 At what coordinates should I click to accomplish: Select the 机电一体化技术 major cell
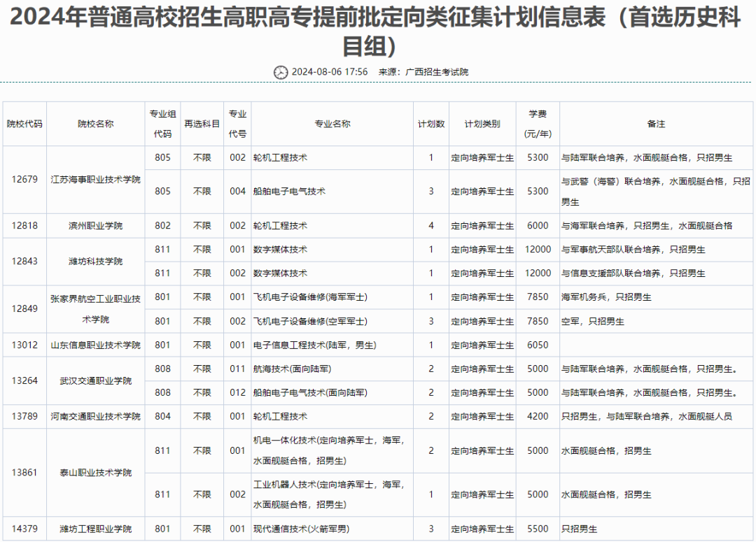coord(332,450)
